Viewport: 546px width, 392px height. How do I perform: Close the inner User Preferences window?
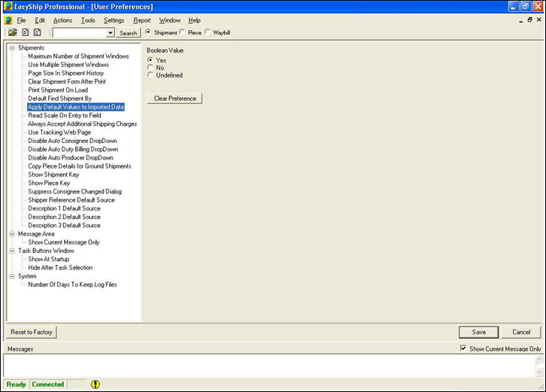pos(538,20)
